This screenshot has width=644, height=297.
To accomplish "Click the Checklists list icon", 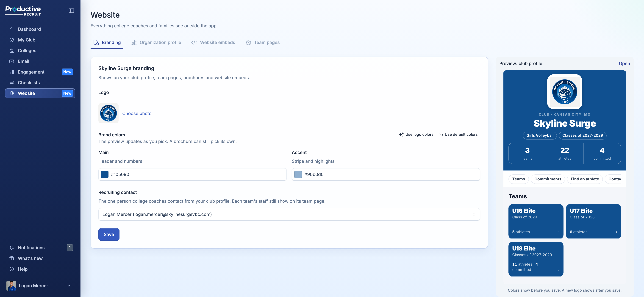I will (x=11, y=83).
